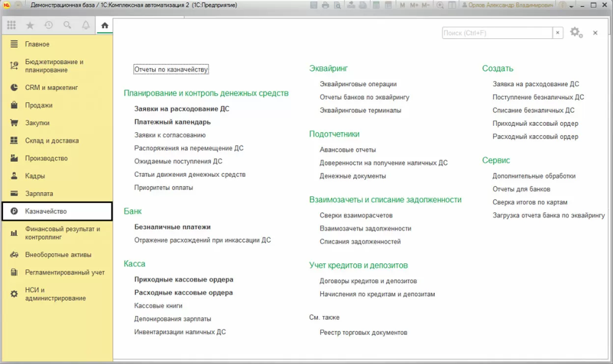Click user name Орлов Александр Владимирович

tap(512, 5)
